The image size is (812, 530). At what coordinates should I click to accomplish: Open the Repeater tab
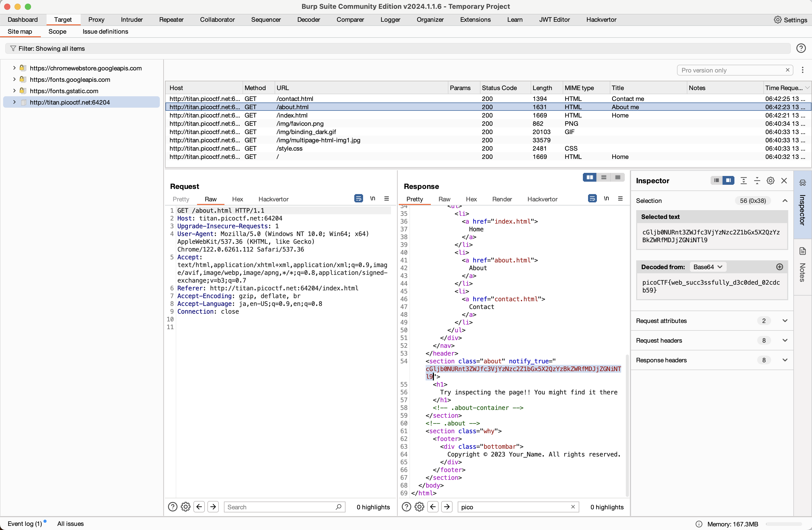click(171, 20)
